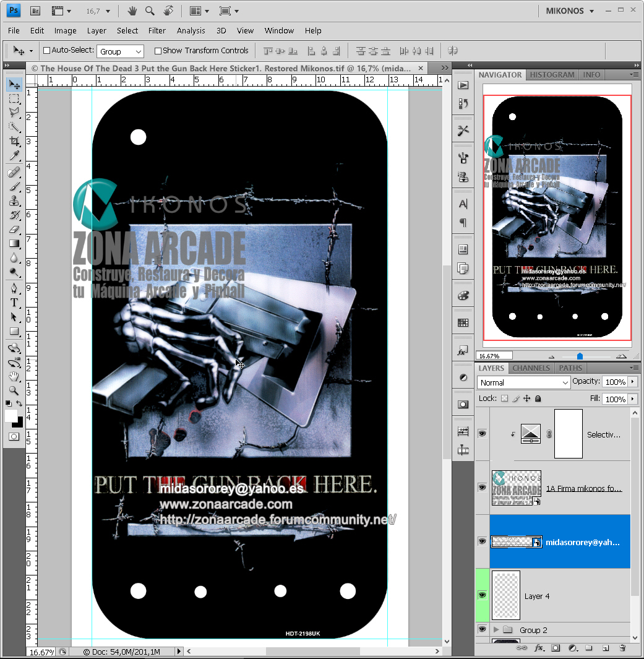Enable Show Transform Controls
Image resolution: width=644 pixels, height=659 pixels.
[x=158, y=50]
